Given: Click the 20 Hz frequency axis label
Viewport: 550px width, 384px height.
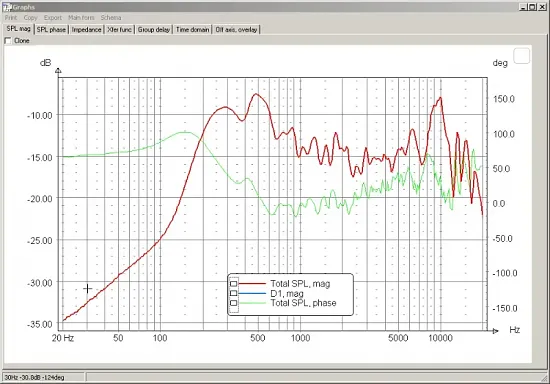Looking at the screenshot, I should pos(63,338).
